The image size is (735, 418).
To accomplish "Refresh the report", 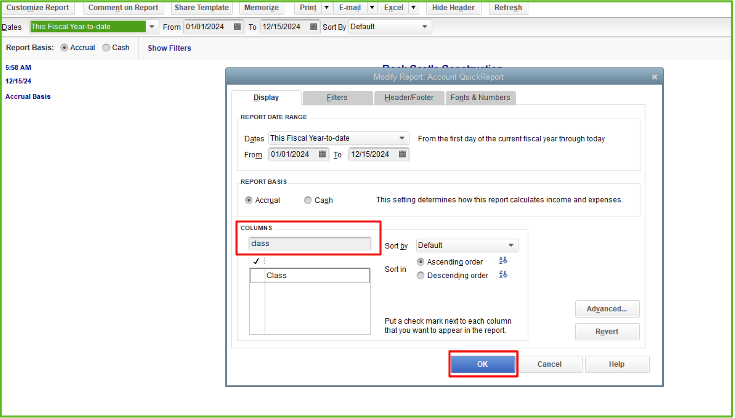I will (x=508, y=8).
